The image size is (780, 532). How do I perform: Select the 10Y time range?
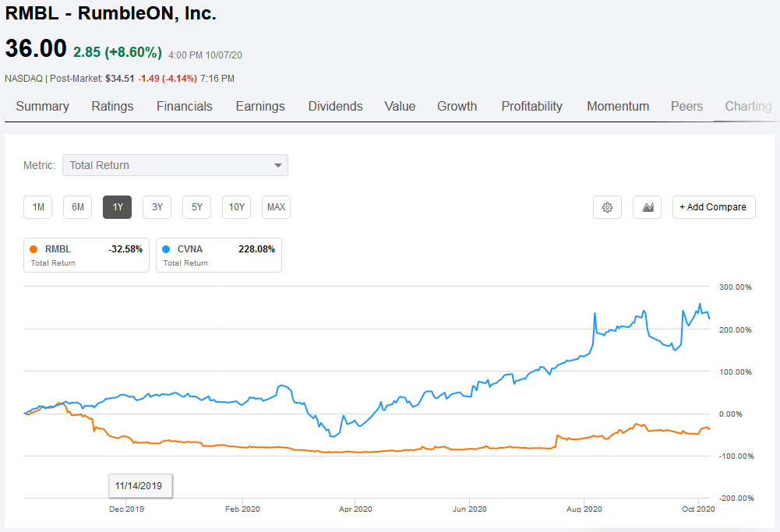click(236, 207)
